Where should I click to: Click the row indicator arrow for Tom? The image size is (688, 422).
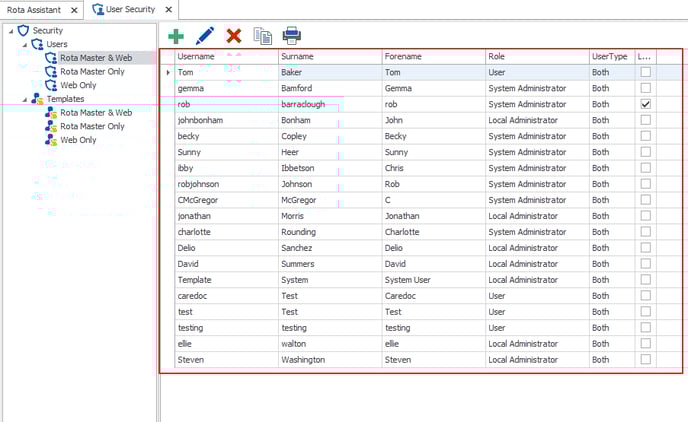click(x=168, y=72)
